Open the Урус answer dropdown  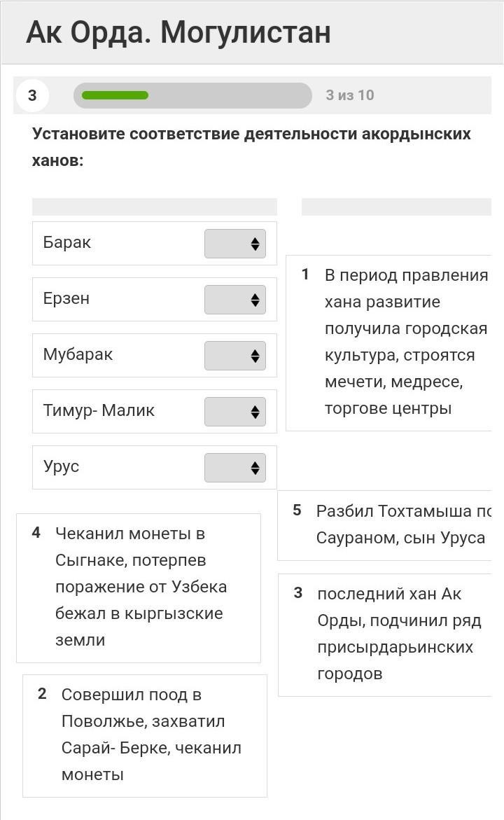[235, 468]
